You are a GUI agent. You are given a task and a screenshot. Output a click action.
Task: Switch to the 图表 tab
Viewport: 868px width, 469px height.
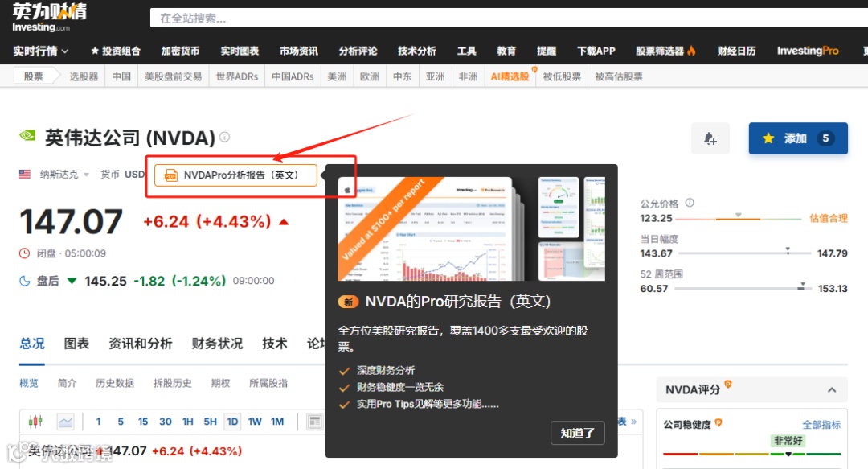click(76, 344)
